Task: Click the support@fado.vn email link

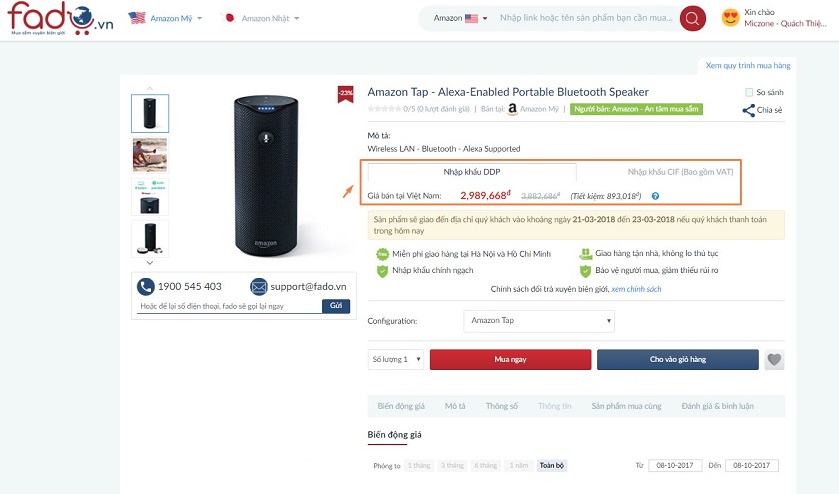Action: 308,287
